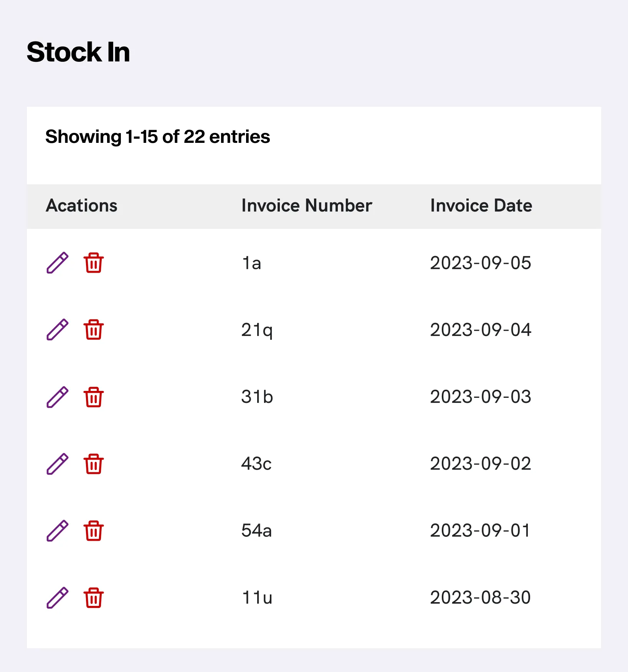Delete invoice 54a using the trash icon
Image resolution: width=628 pixels, height=672 pixels.
pos(94,531)
